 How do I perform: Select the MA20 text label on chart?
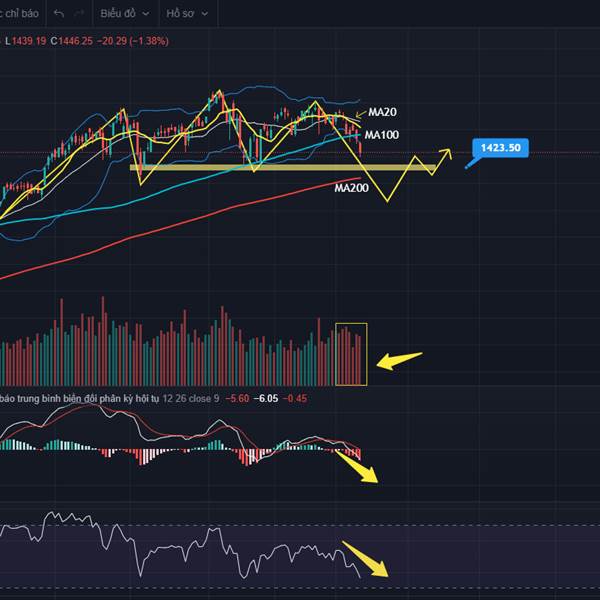click(x=382, y=112)
